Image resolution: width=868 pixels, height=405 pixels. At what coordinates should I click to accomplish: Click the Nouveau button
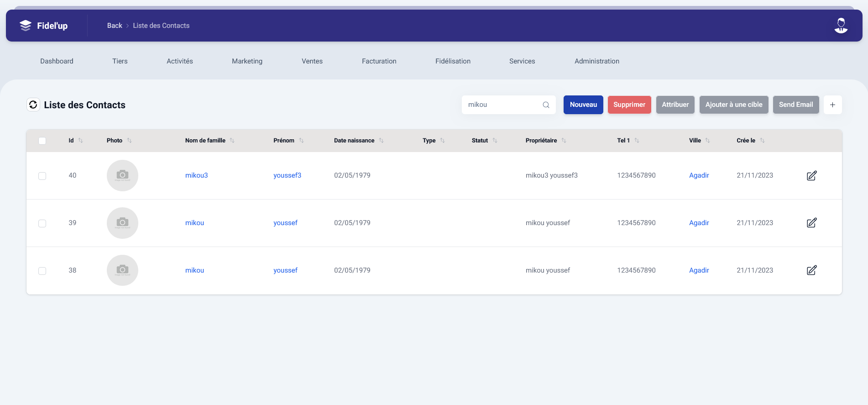click(x=583, y=105)
